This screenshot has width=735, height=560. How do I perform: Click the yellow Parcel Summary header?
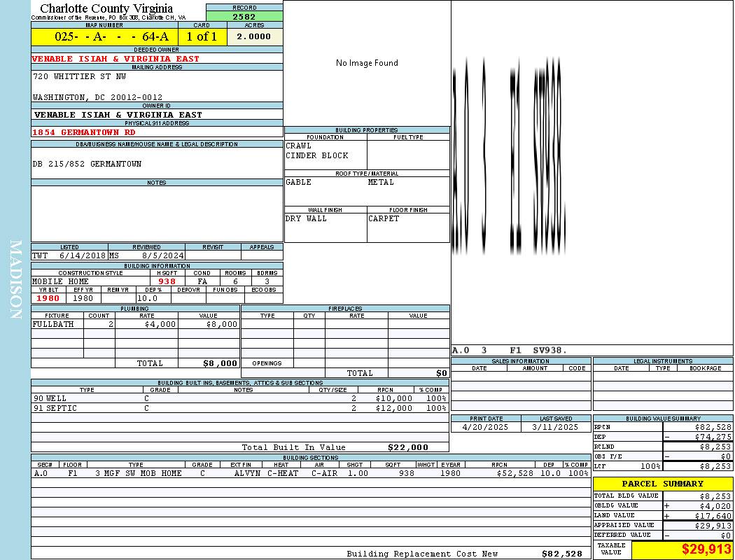click(662, 484)
